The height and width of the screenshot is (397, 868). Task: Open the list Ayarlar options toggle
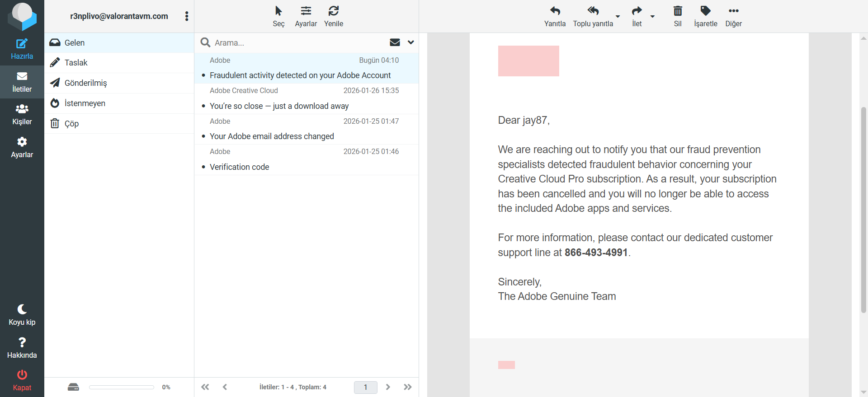click(x=306, y=11)
